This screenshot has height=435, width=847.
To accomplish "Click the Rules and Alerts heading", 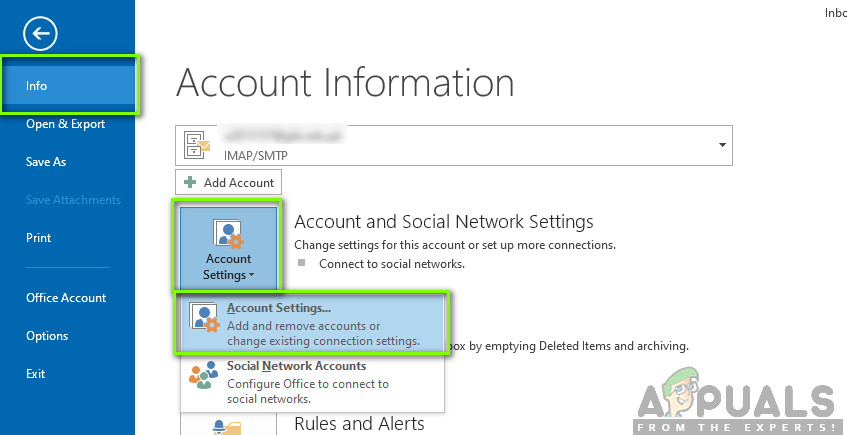I will (x=359, y=423).
